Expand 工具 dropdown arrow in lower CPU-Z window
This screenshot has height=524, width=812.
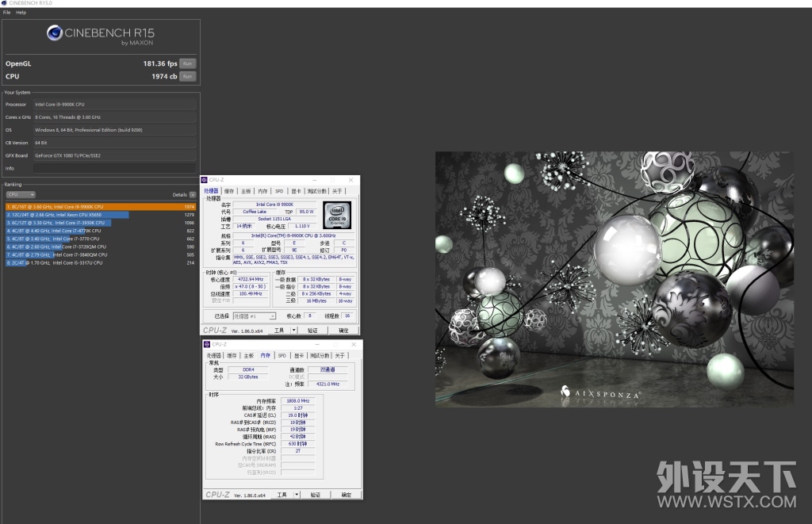tap(297, 495)
